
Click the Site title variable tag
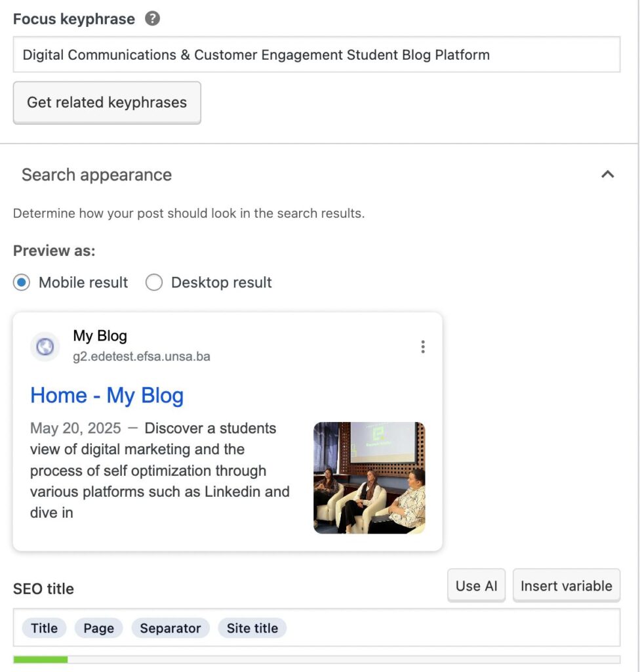point(252,628)
